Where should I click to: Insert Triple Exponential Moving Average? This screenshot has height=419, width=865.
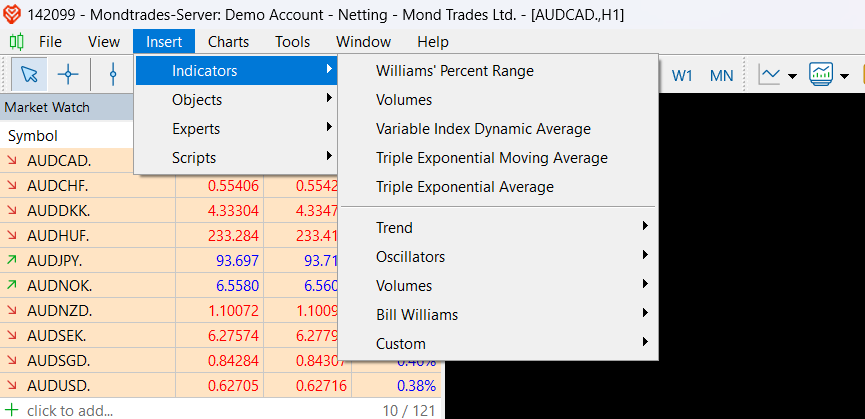491,158
